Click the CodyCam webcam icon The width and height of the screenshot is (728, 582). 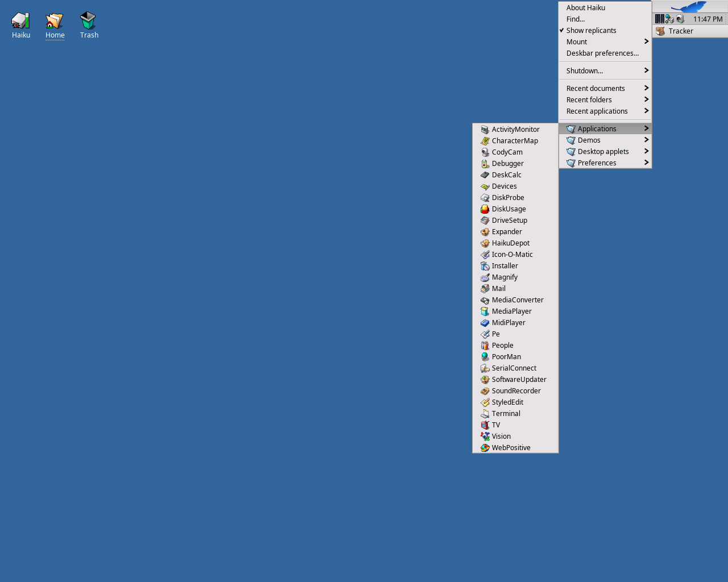[485, 152]
